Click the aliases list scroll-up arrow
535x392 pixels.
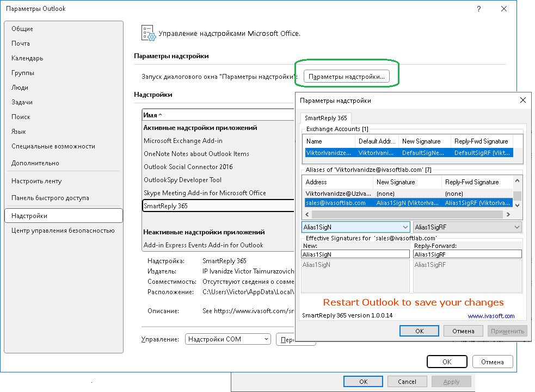[517, 181]
